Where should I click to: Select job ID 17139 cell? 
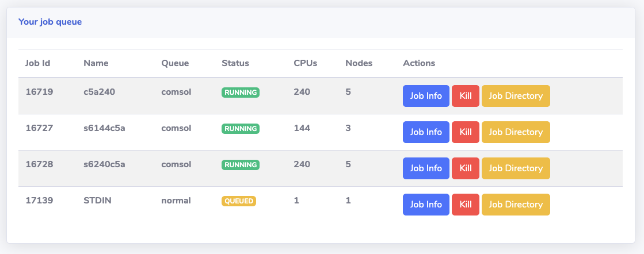coord(40,201)
